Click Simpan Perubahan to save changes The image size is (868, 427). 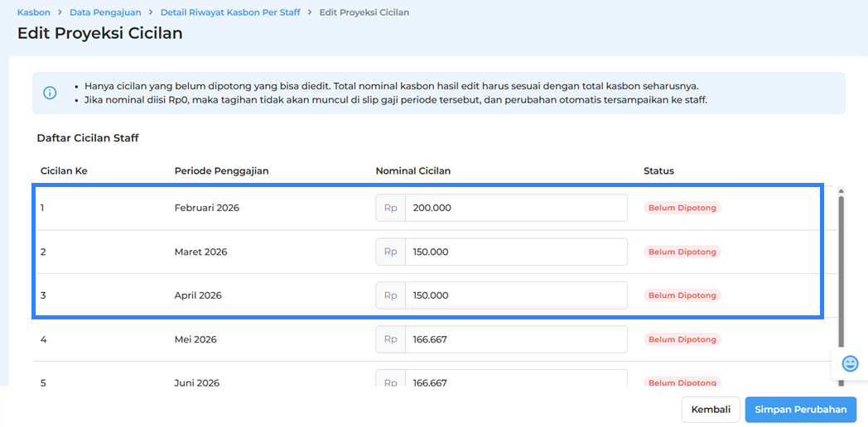pyautogui.click(x=800, y=409)
